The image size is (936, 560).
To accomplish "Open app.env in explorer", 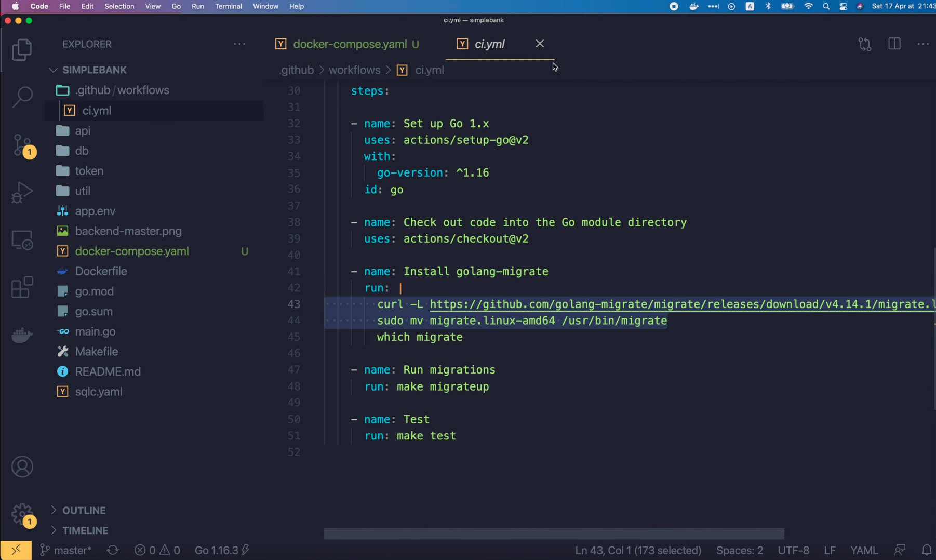I will pyautogui.click(x=95, y=211).
